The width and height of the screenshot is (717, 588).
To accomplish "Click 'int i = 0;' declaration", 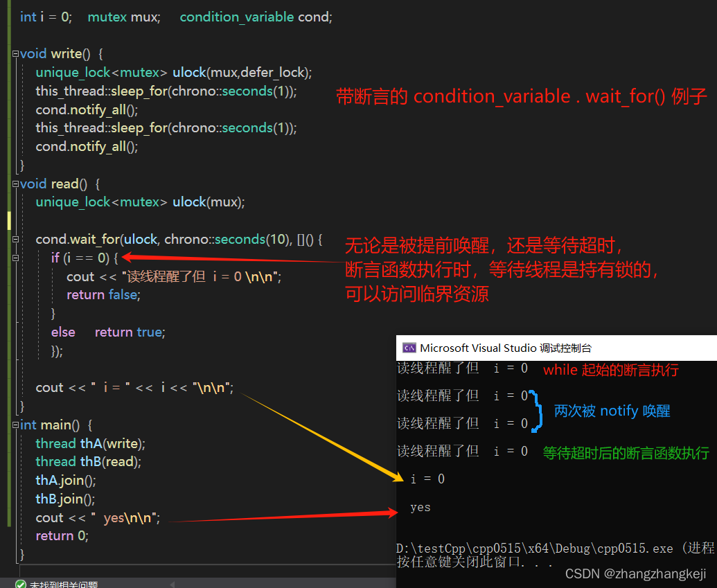I will (x=46, y=17).
